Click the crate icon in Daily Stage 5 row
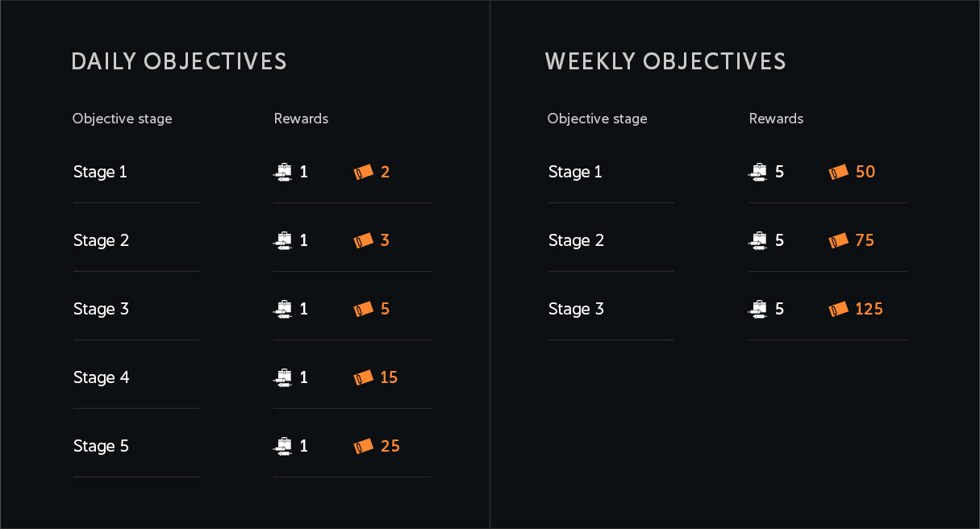Viewport: 980px width, 529px height. pos(282,446)
